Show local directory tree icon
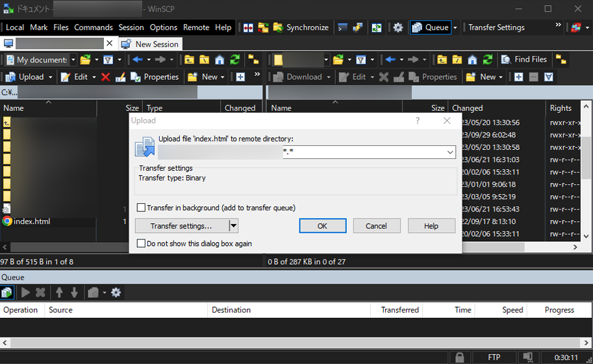This screenshot has width=593, height=364. tap(253, 60)
